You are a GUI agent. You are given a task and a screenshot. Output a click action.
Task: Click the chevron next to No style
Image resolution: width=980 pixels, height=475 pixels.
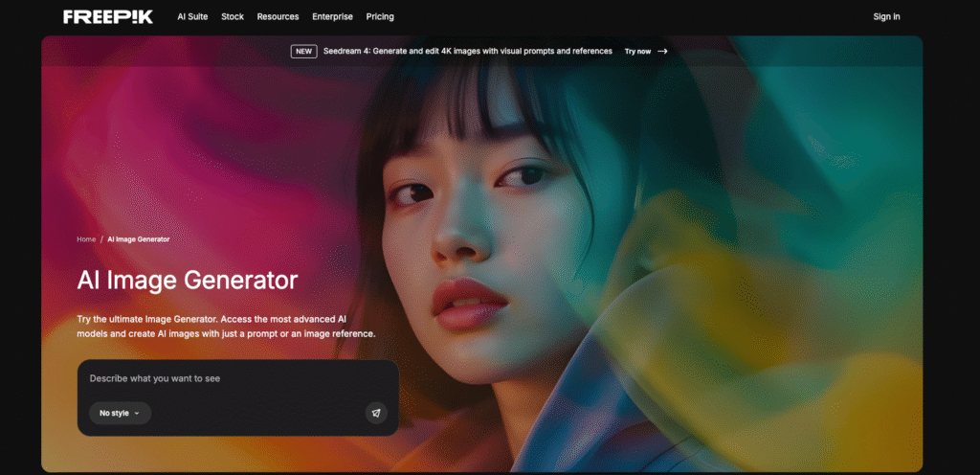click(x=137, y=414)
